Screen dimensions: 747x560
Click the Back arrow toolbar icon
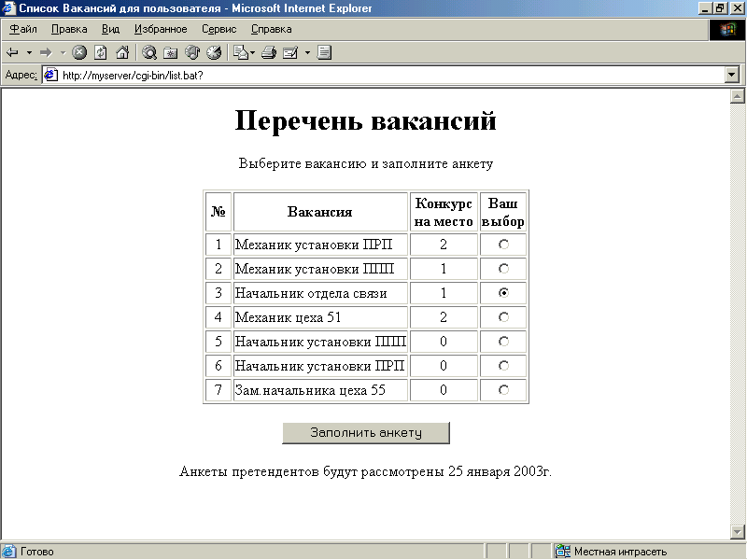tap(12, 52)
